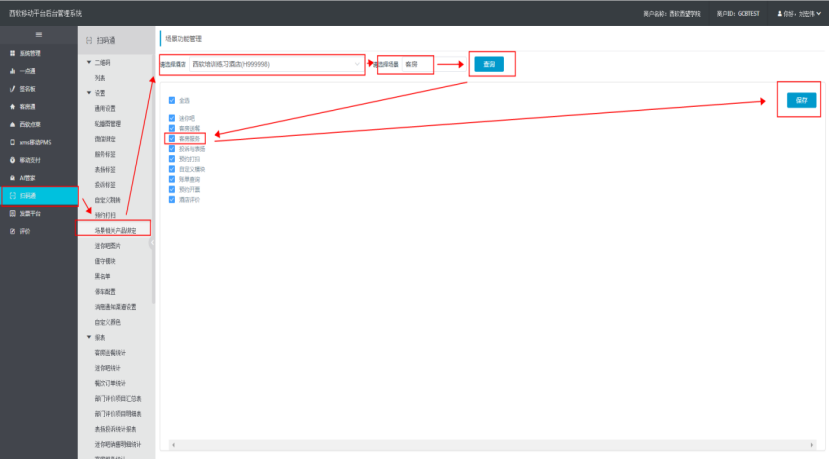Uncheck the 预约打扫 checkbox in main panel
The height and width of the screenshot is (459, 830).
[172, 159]
